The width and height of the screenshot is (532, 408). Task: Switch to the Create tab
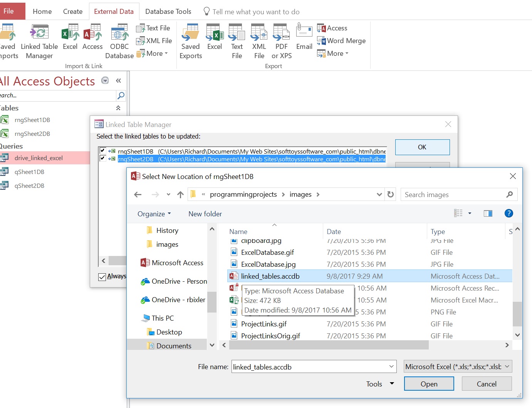coord(73,12)
